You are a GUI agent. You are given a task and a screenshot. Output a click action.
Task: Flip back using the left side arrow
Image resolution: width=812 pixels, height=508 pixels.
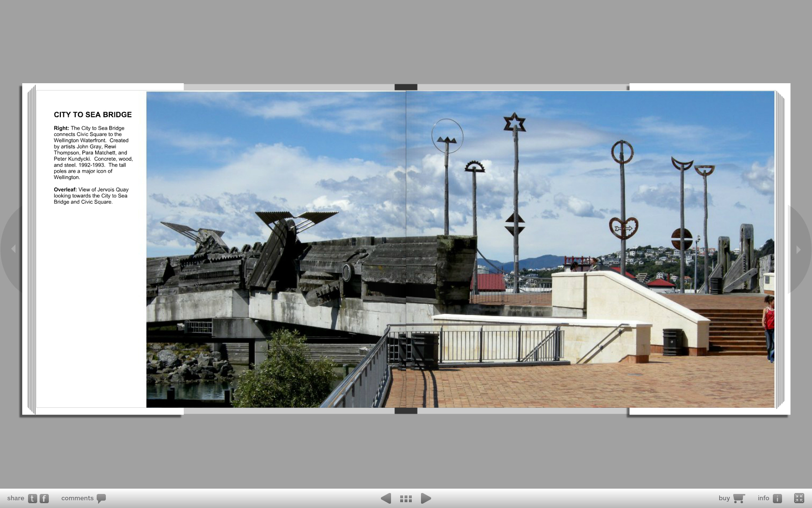[x=14, y=249]
